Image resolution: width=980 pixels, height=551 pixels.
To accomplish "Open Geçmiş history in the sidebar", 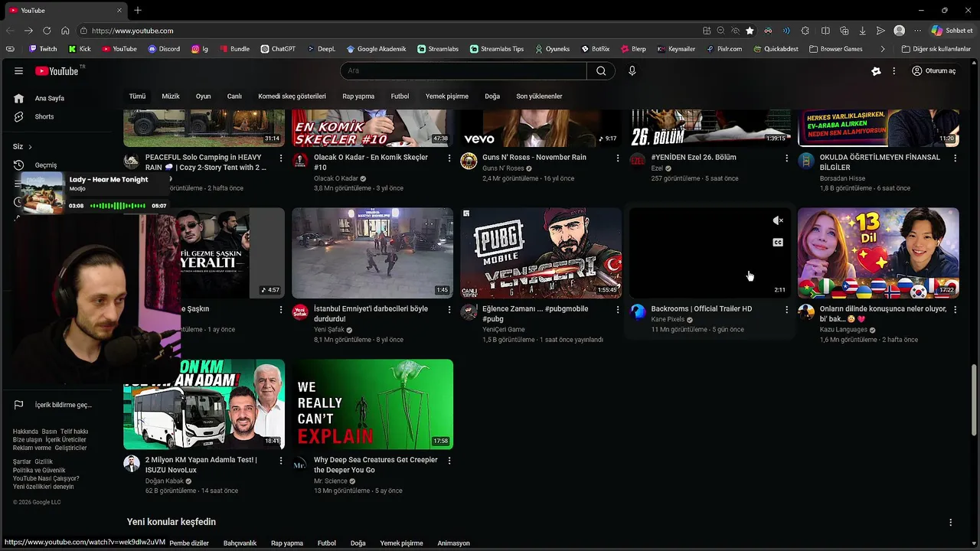I will [x=45, y=165].
